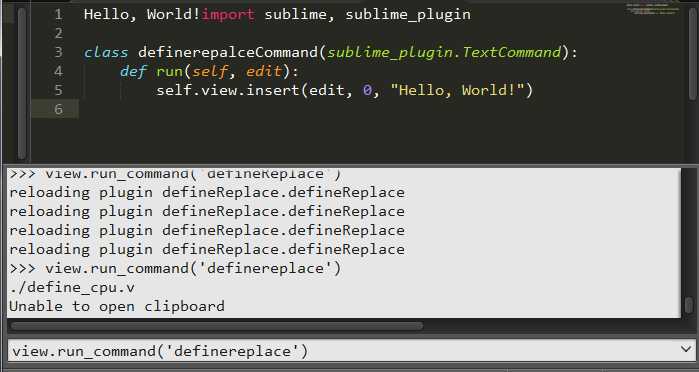Click the console vertical scrollbar thumb

(x=689, y=305)
